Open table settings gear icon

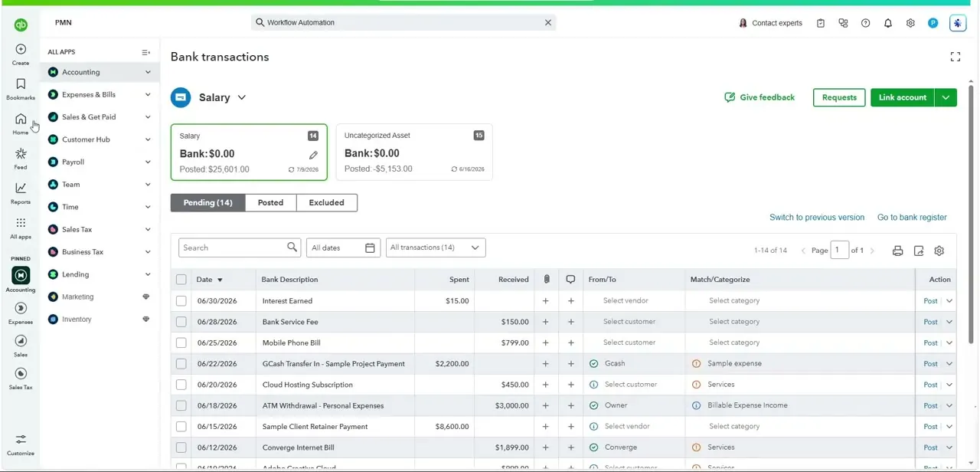(939, 251)
